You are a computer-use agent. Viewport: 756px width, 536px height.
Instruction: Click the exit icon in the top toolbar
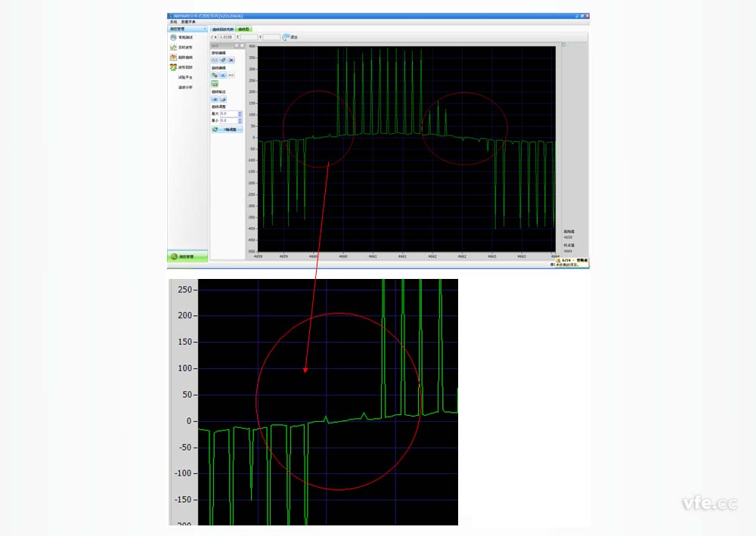pos(286,36)
